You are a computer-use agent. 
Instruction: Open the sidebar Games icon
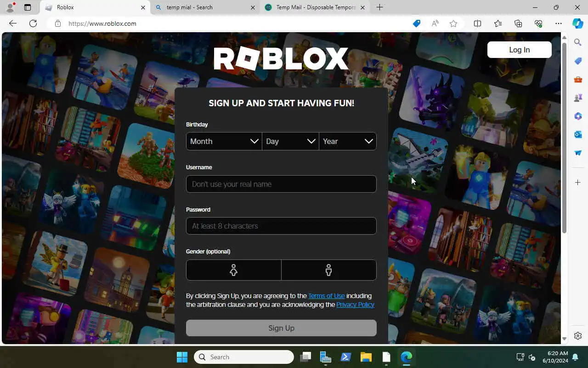tap(578, 98)
